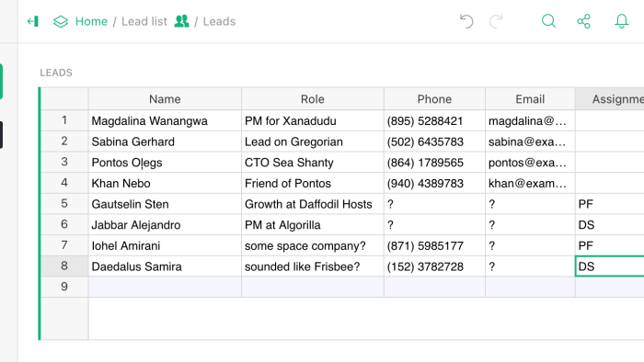Viewport: 644px width, 362px height.
Task: Select the Name column header
Action: click(x=165, y=99)
